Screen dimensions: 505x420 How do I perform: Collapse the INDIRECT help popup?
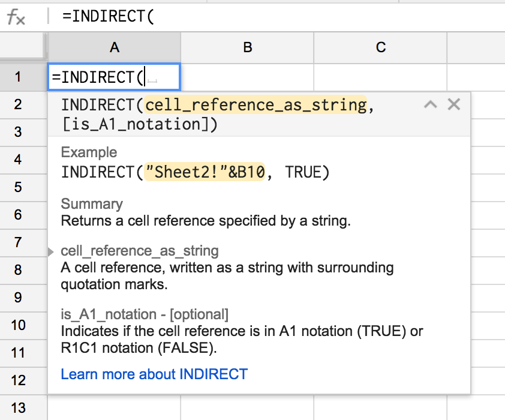coord(430,104)
